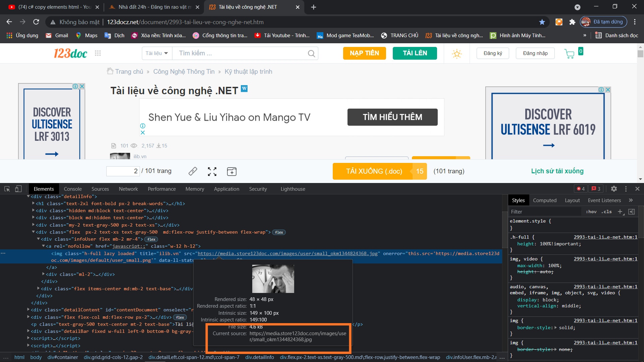Click the flex badge beside infoUser div
Viewport: 644px width, 362px height.
[x=151, y=239]
